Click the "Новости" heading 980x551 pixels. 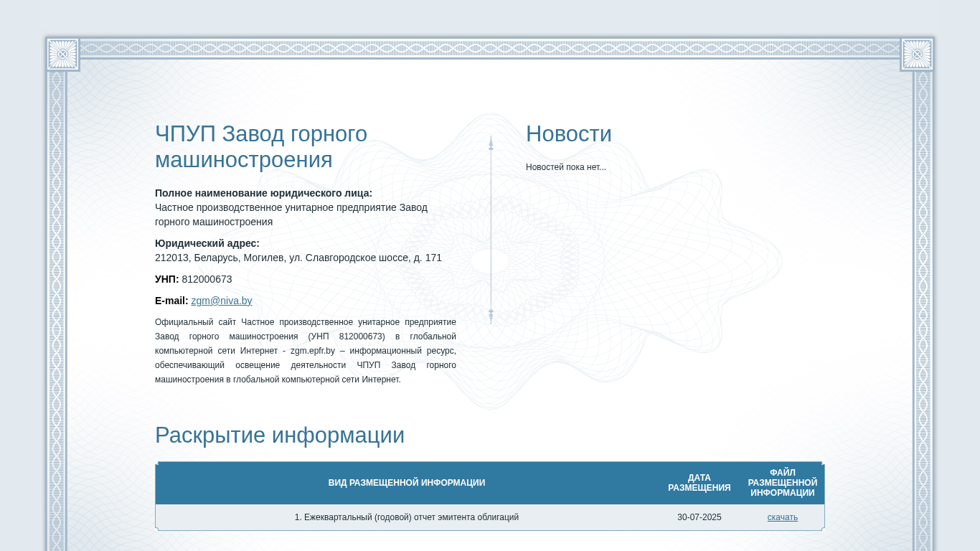point(569,134)
